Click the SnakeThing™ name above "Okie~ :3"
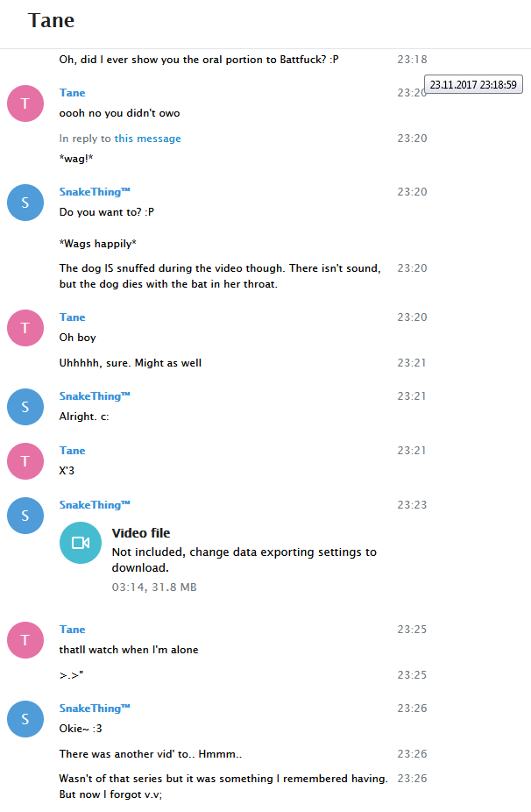The height and width of the screenshot is (812, 531). [95, 709]
